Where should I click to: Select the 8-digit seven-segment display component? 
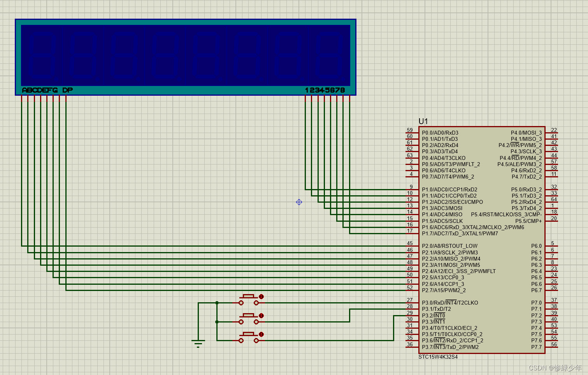tap(186, 57)
